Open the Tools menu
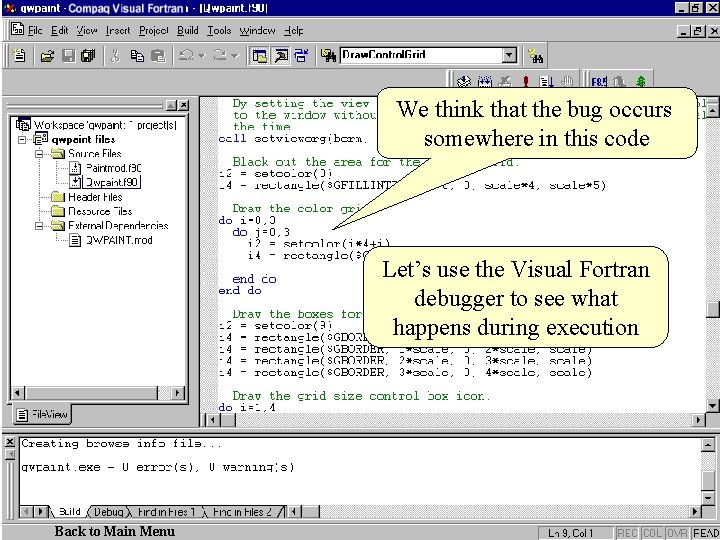Image resolution: width=720 pixels, height=540 pixels. 219,30
